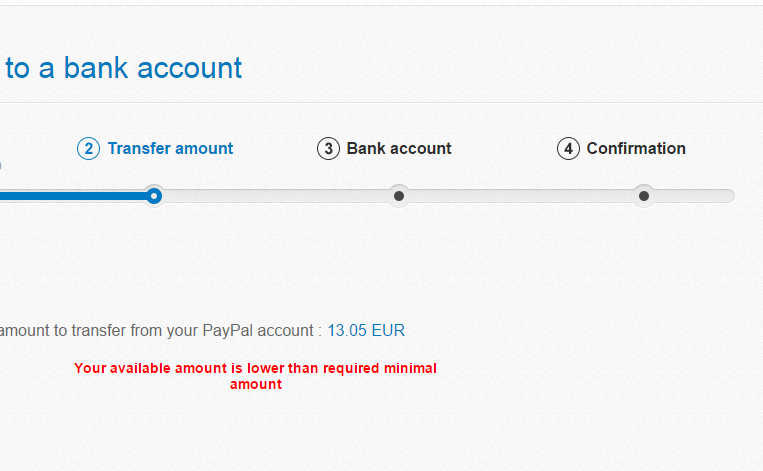This screenshot has width=763, height=471.
Task: Click the dark dot marker below Confirmation
Action: pyautogui.click(x=644, y=196)
